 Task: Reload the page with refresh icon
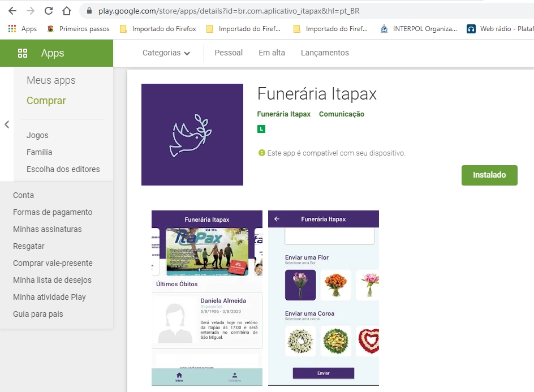(x=49, y=11)
